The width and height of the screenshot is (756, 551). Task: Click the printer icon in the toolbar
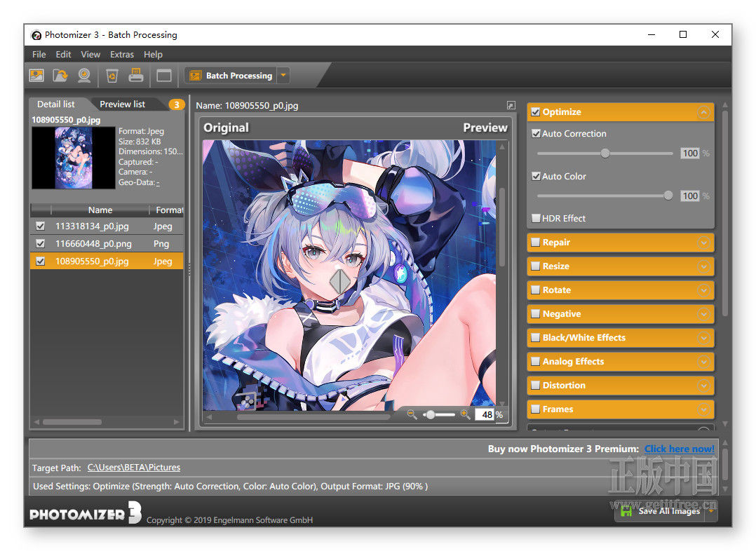(136, 75)
